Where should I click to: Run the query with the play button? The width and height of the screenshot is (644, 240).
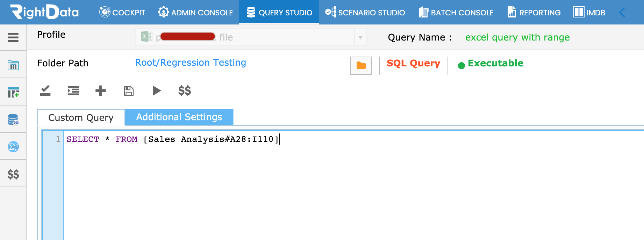pos(157,91)
